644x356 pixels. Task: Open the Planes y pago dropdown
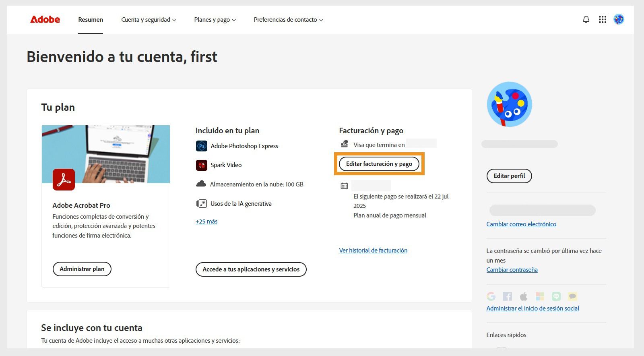215,19
